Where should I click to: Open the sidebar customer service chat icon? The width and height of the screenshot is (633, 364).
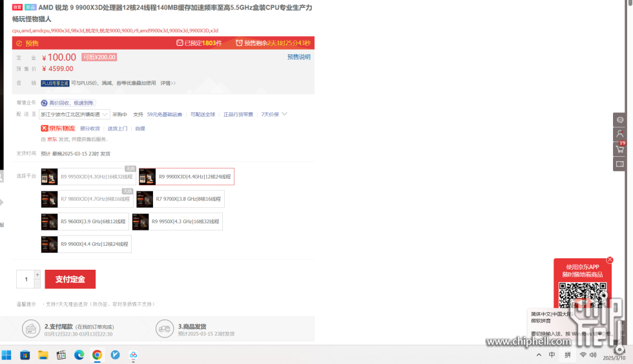[x=619, y=120]
